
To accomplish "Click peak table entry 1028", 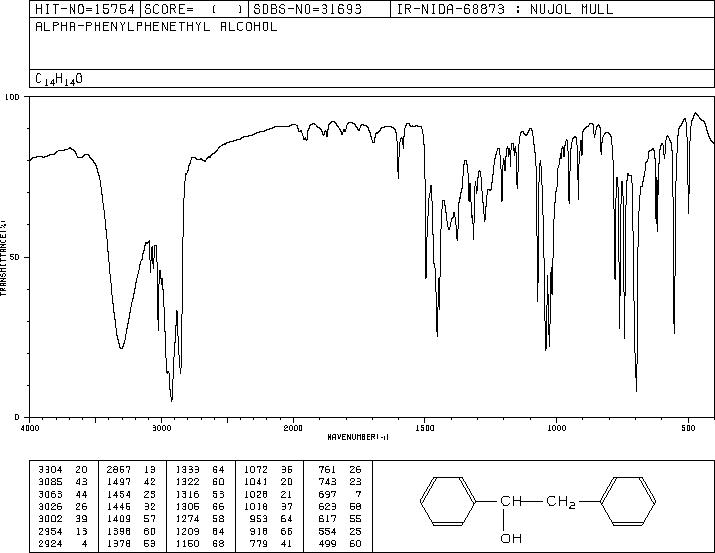I will click(256, 494).
